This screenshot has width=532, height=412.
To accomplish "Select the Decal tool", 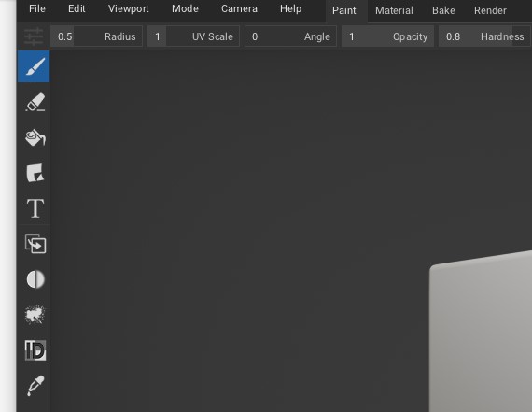I will point(35,173).
